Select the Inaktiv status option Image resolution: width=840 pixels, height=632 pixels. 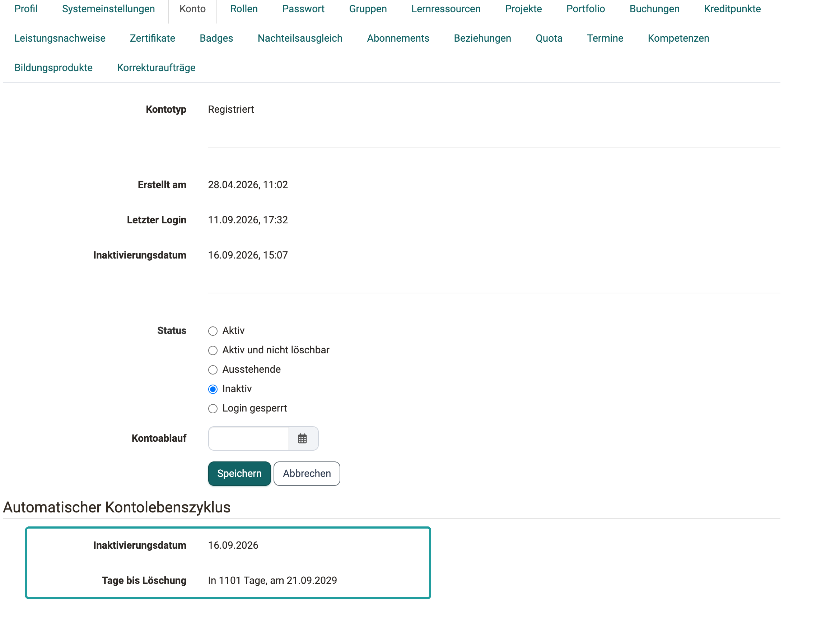click(213, 389)
